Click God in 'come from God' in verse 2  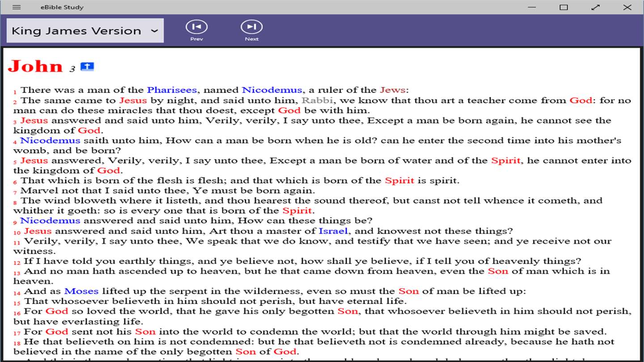[581, 101]
